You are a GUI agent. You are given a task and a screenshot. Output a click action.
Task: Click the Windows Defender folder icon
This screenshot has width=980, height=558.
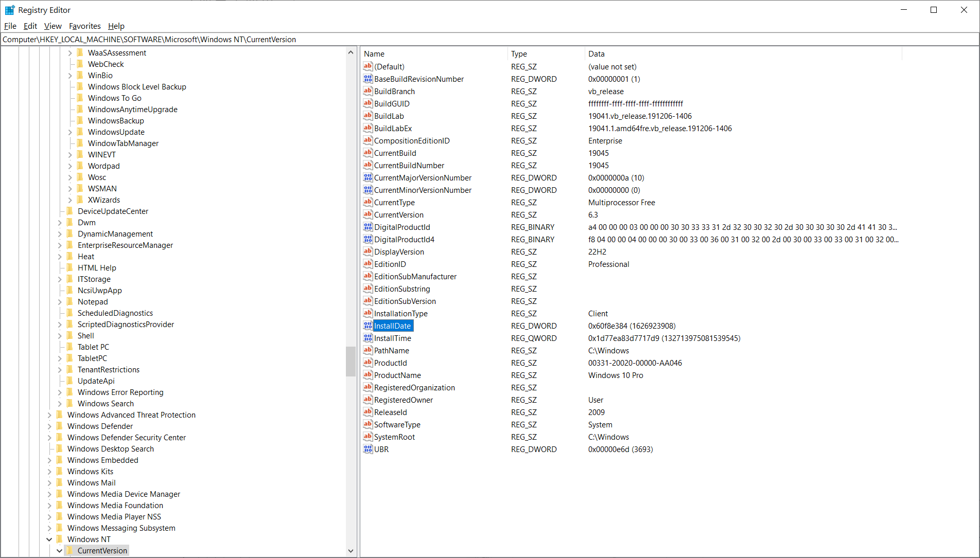[59, 426]
